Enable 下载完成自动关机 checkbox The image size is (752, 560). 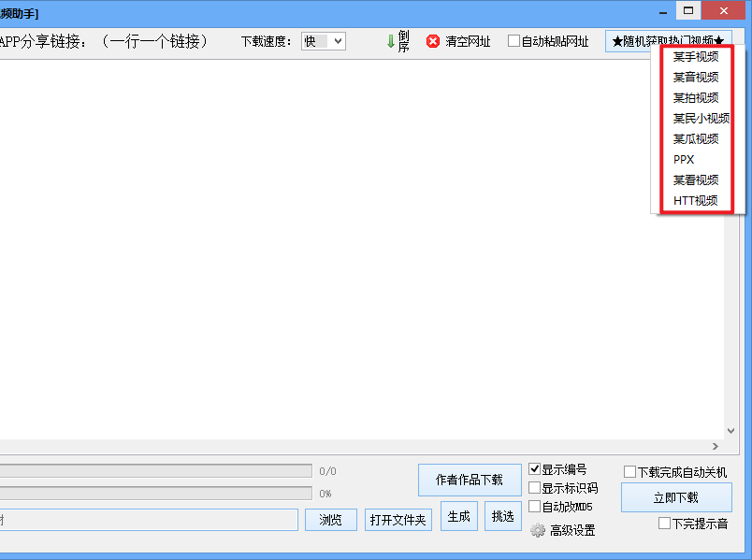coord(629,472)
